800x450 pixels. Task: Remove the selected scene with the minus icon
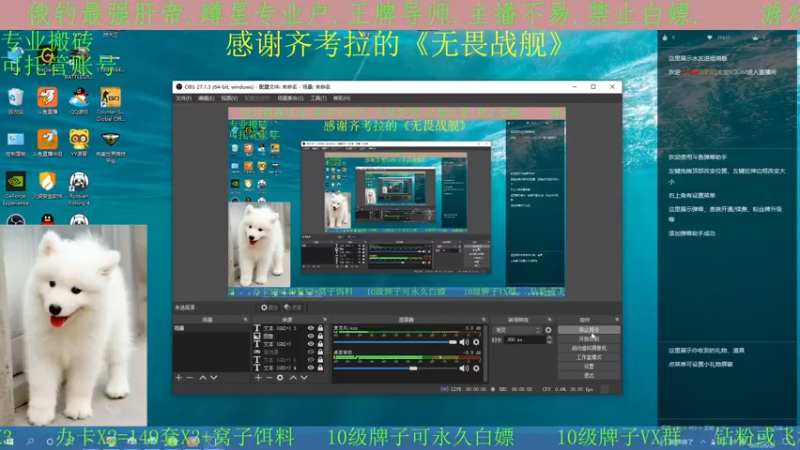pos(189,378)
